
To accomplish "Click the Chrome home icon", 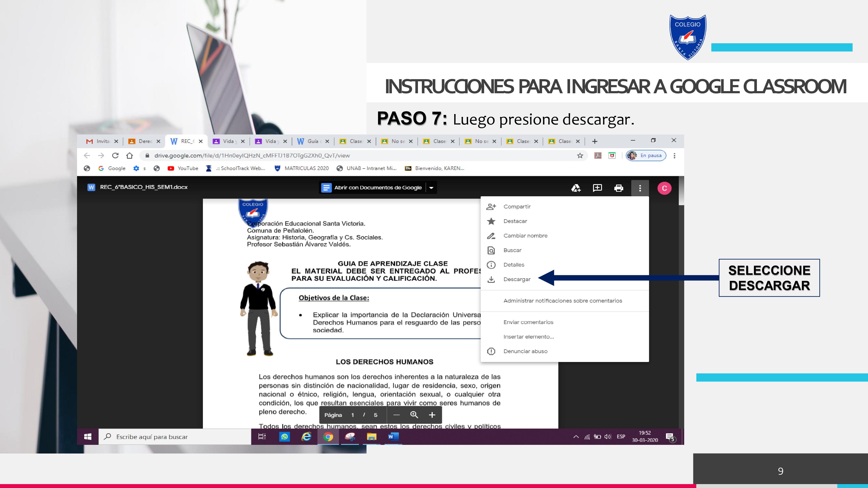I will coord(129,155).
